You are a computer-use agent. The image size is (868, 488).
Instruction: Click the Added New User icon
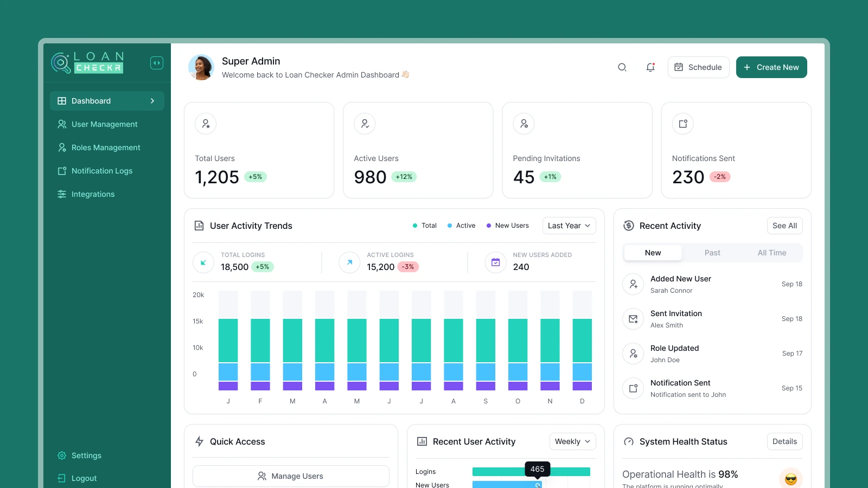[x=633, y=284]
